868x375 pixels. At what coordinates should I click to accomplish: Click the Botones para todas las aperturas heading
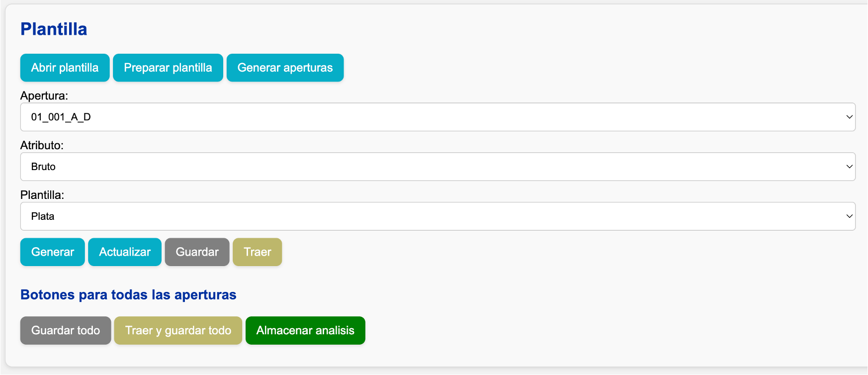[128, 295]
